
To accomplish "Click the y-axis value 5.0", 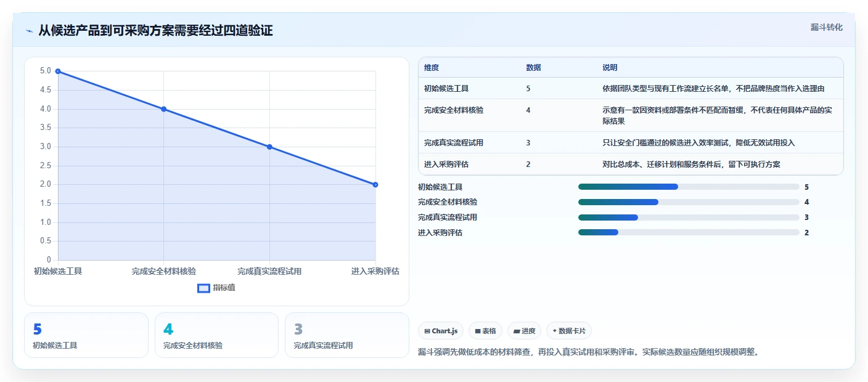I will [x=46, y=71].
